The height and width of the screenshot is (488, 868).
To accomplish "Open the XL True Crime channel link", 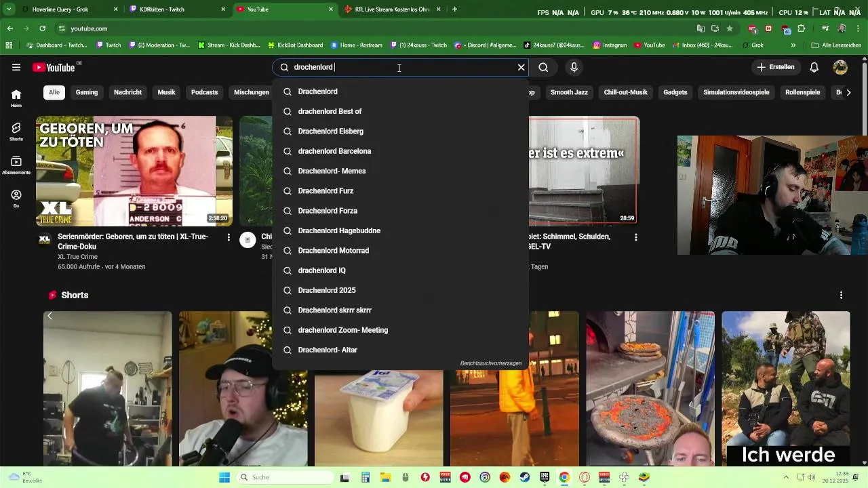I will click(77, 257).
